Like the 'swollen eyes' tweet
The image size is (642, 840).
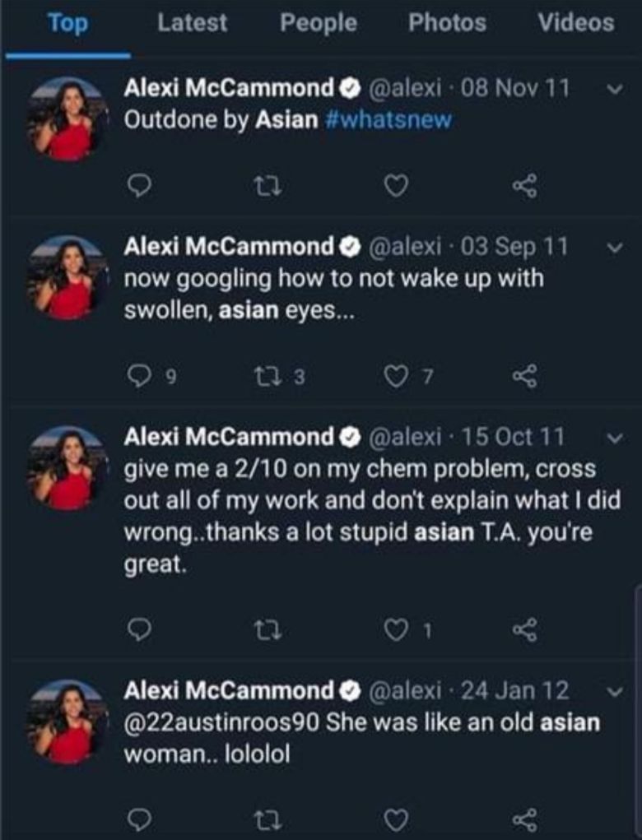coord(397,377)
